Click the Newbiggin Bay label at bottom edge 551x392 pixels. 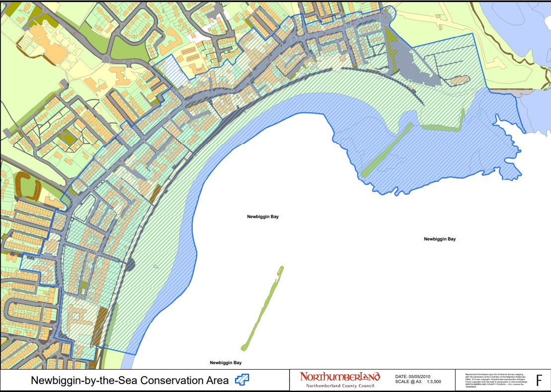[226, 363]
